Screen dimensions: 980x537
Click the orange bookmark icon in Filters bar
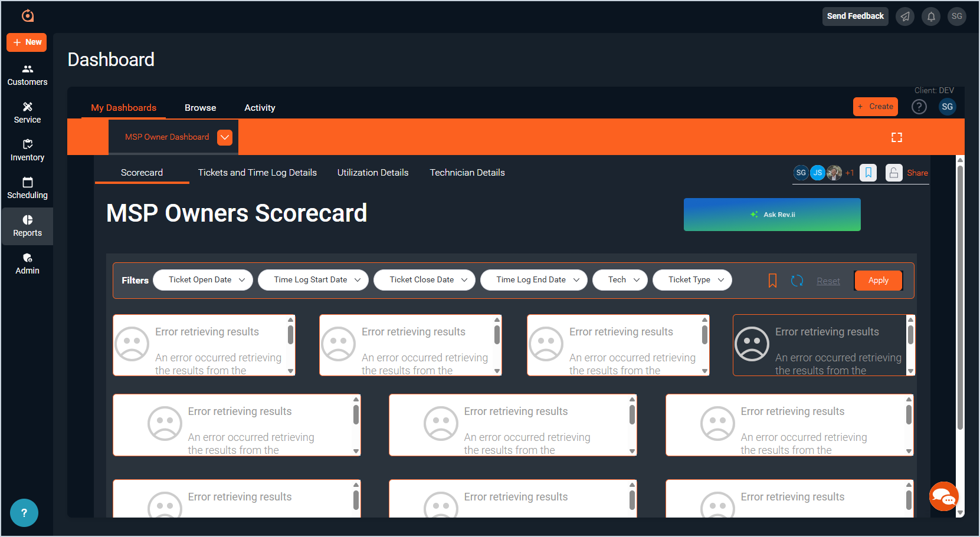coord(772,281)
